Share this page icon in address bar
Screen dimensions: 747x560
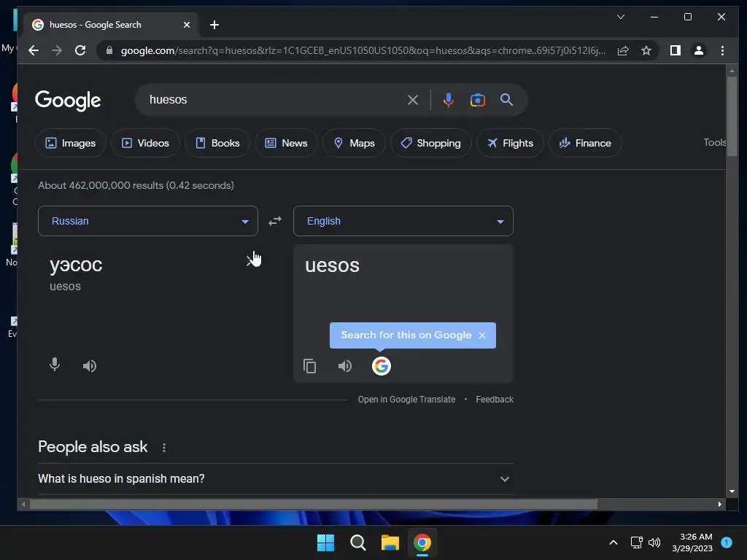623,50
